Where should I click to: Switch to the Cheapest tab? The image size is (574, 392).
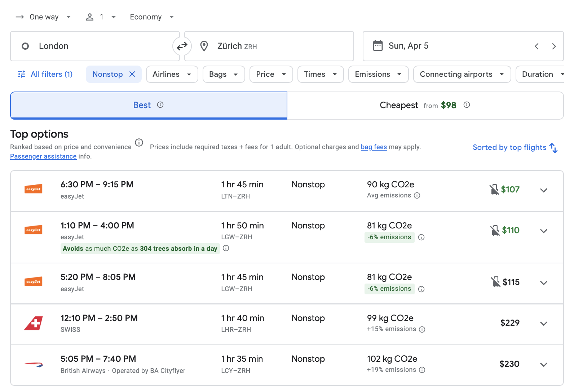[425, 105]
